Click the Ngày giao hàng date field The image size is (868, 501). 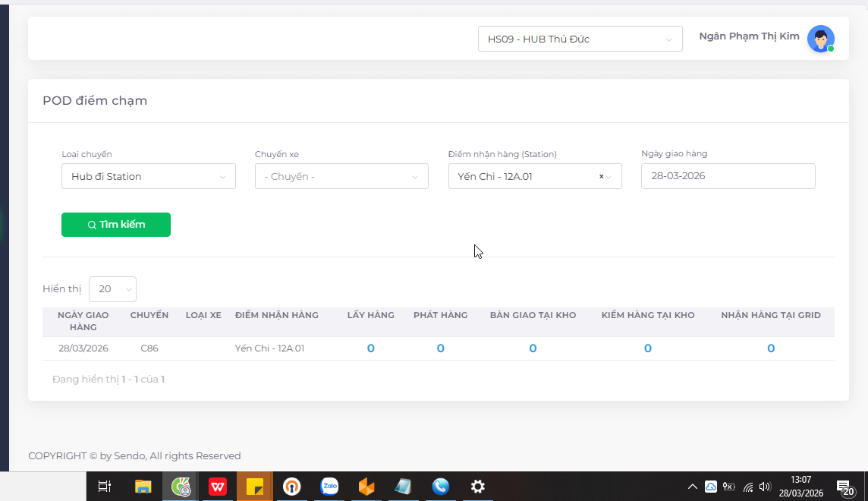pyautogui.click(x=728, y=176)
